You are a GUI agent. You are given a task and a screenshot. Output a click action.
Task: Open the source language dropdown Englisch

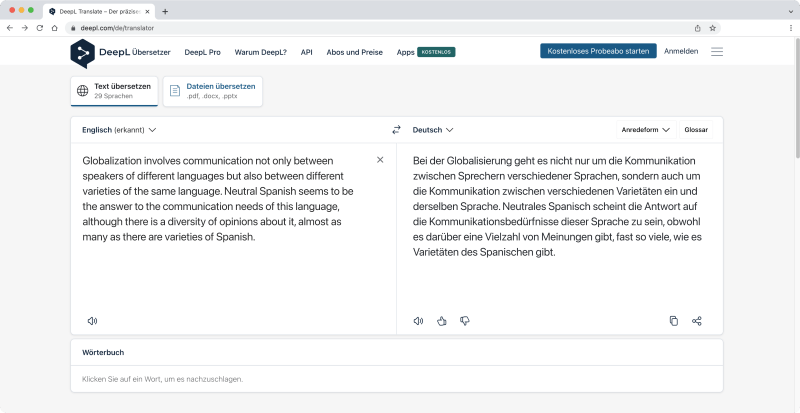pyautogui.click(x=119, y=130)
